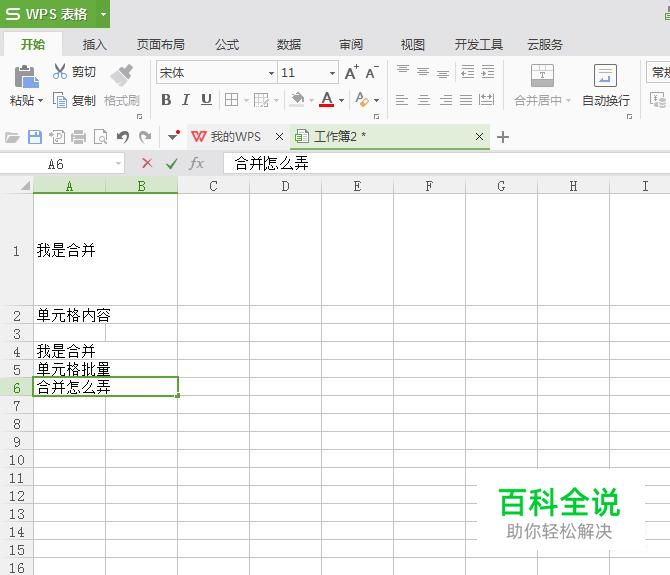Viewport: 670px width, 575px height.
Task: Click the justify alignment icon
Action: click(466, 100)
